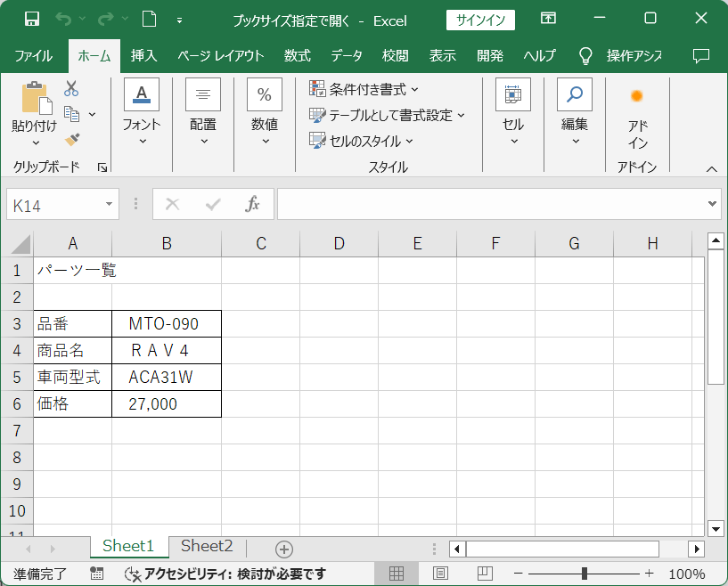
Task: Click vertical scrollbar down arrow
Action: (716, 528)
